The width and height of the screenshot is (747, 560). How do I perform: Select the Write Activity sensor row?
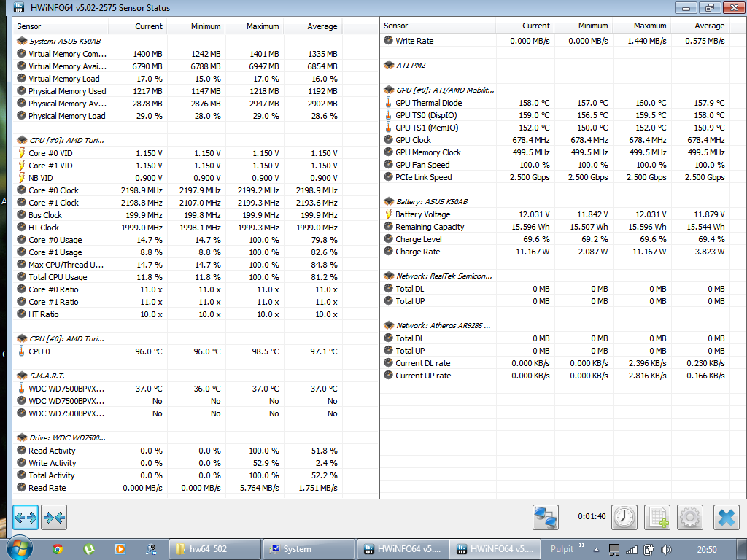177,462
